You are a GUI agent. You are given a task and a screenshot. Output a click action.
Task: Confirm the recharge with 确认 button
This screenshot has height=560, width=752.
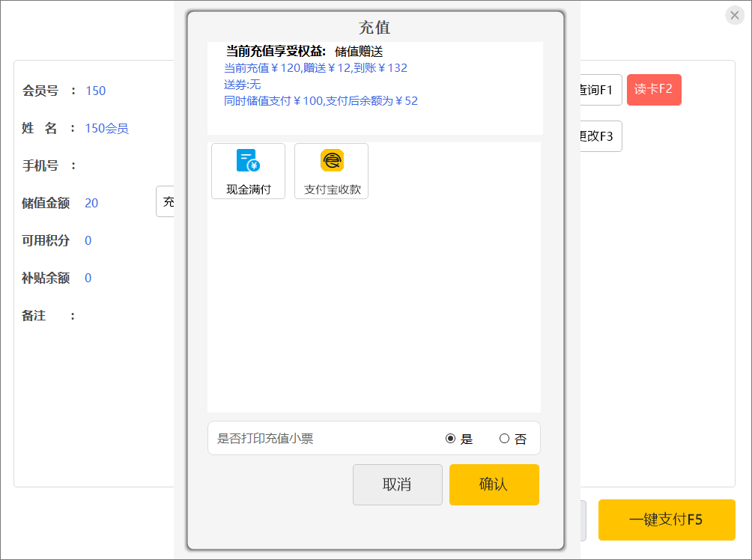494,484
